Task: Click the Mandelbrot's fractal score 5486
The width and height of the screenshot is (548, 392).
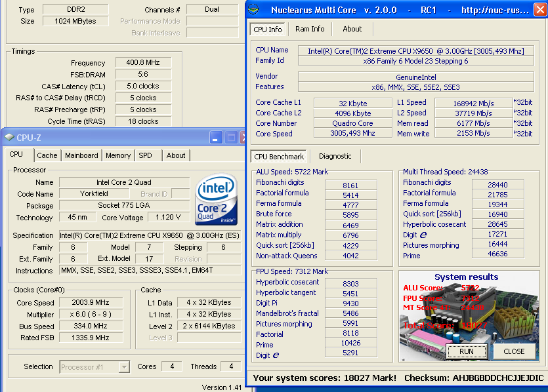Action: (351, 313)
